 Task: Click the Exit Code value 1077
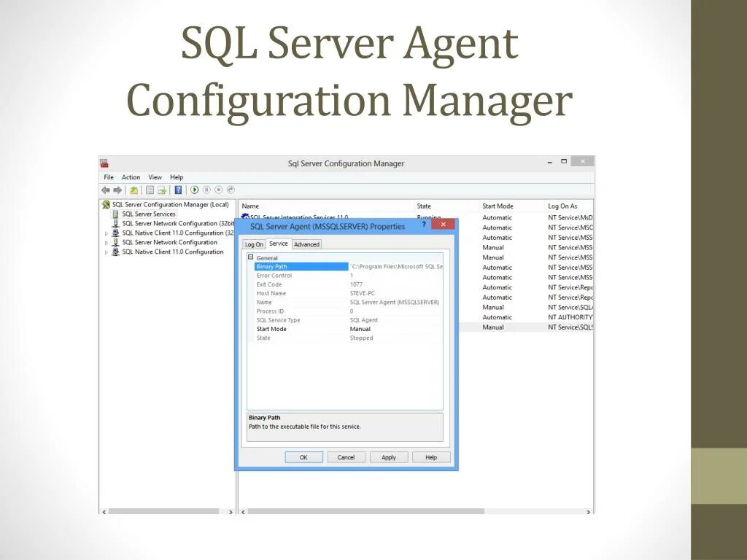[x=356, y=284]
